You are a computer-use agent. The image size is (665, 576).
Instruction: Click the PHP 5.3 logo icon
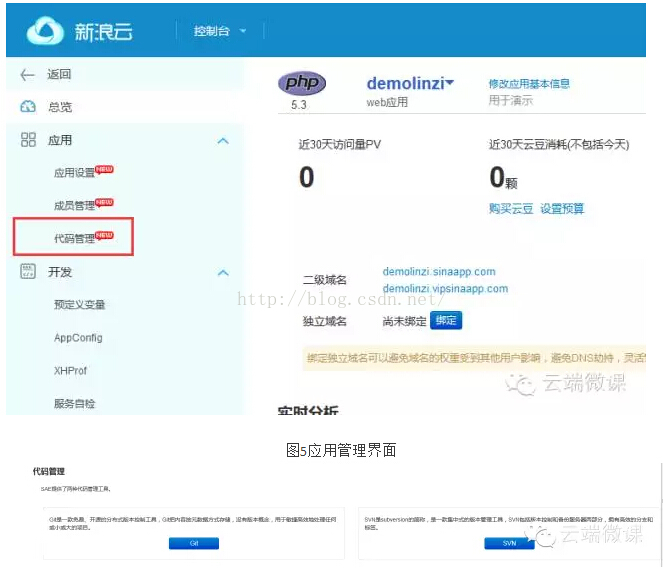pos(302,84)
